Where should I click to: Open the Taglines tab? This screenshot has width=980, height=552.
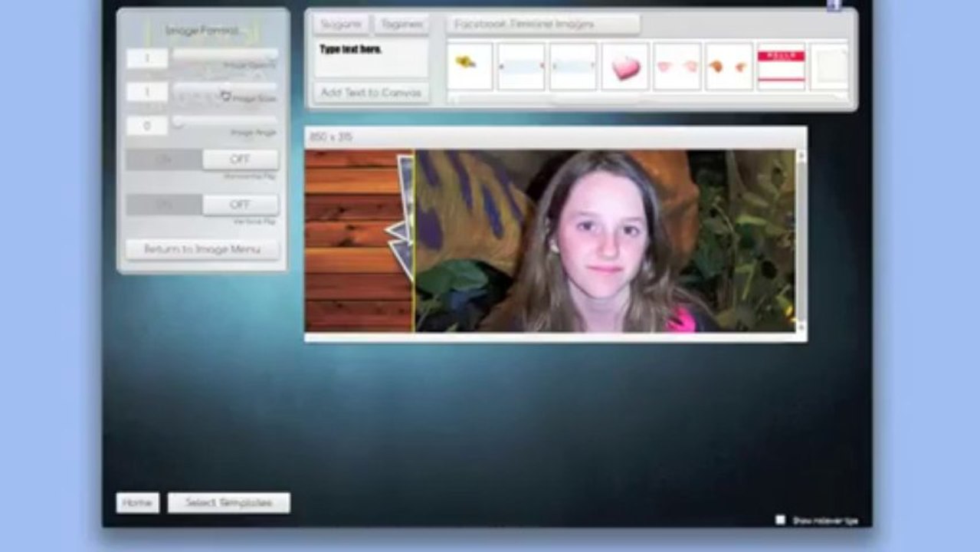402,25
